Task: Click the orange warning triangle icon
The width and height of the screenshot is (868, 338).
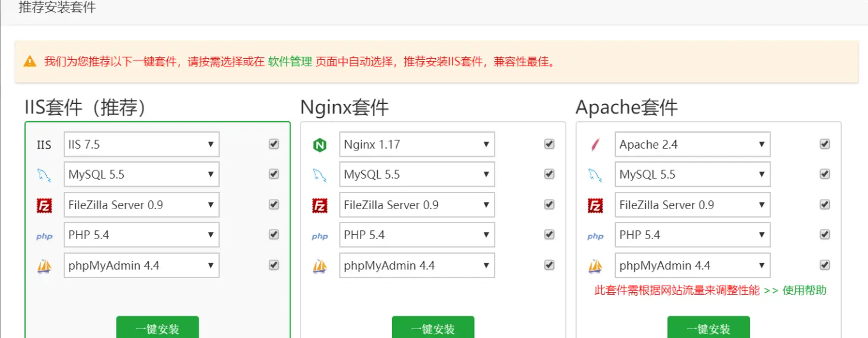Action: 30,62
